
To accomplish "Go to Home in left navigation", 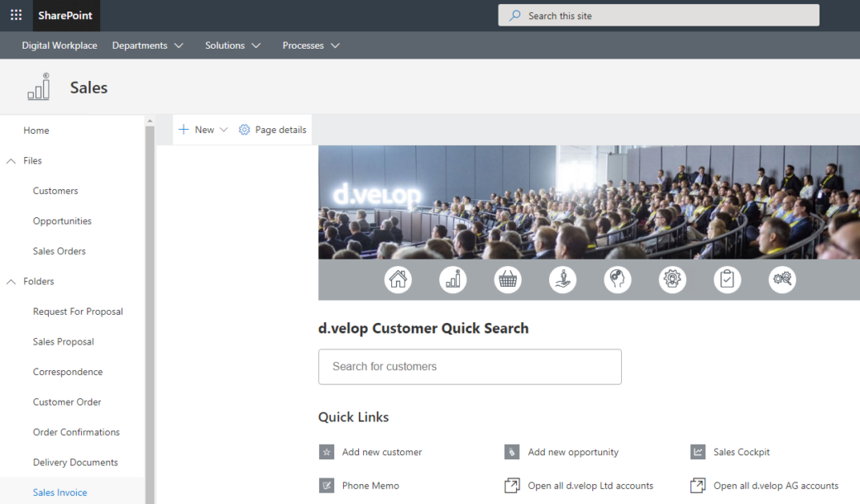I will click(x=36, y=131).
